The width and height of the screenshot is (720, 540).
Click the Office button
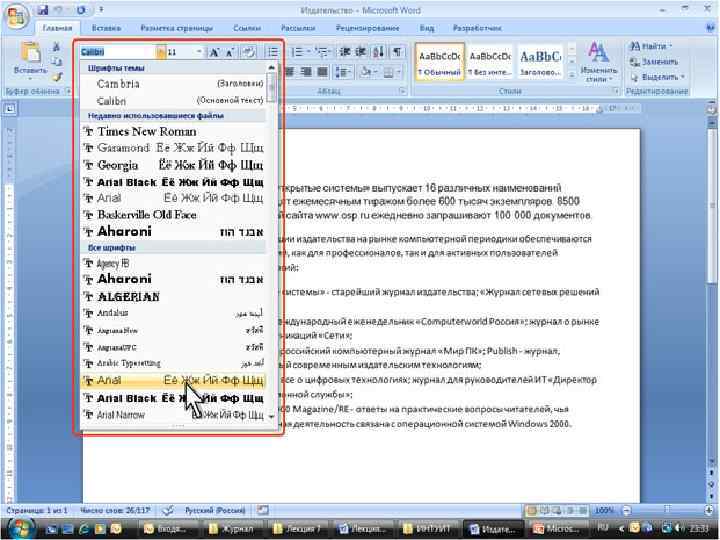coord(17,17)
